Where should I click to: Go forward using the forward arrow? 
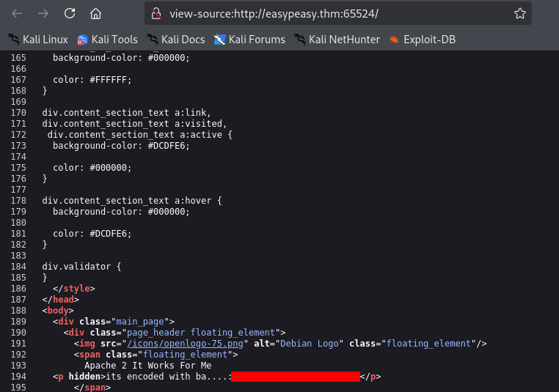tap(43, 13)
